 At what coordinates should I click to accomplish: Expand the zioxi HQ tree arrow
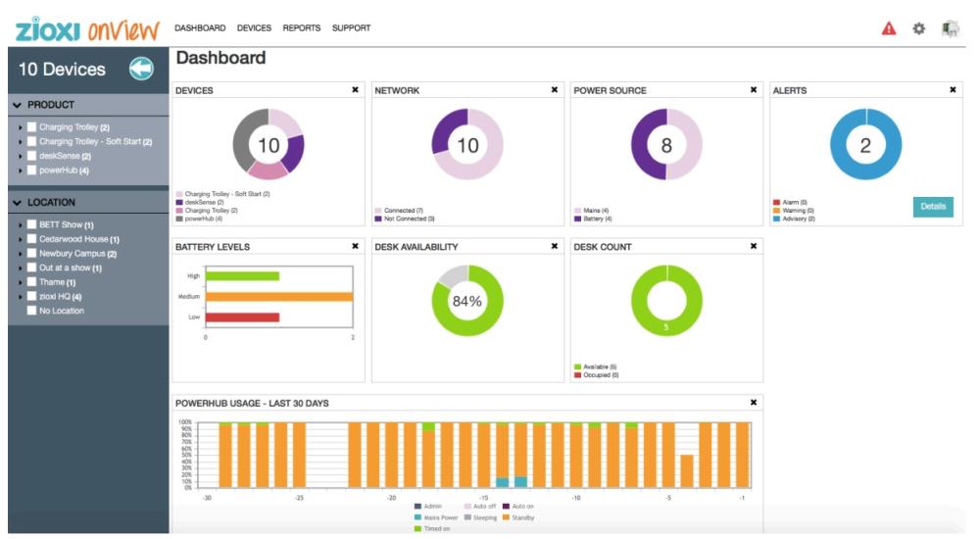coord(21,297)
